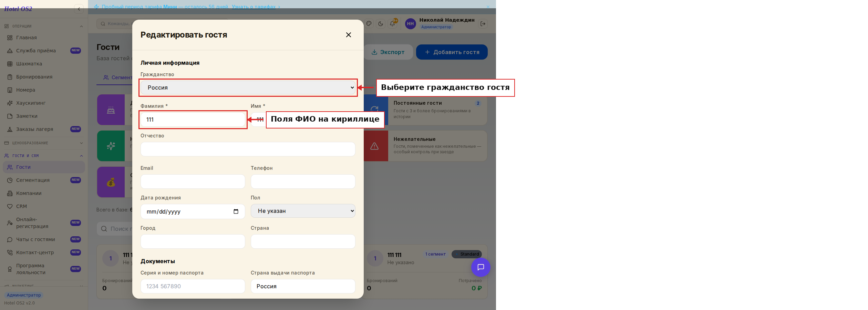Open Заметки in the sidebar
Screen dimensions: 868x310
(x=44, y=116)
